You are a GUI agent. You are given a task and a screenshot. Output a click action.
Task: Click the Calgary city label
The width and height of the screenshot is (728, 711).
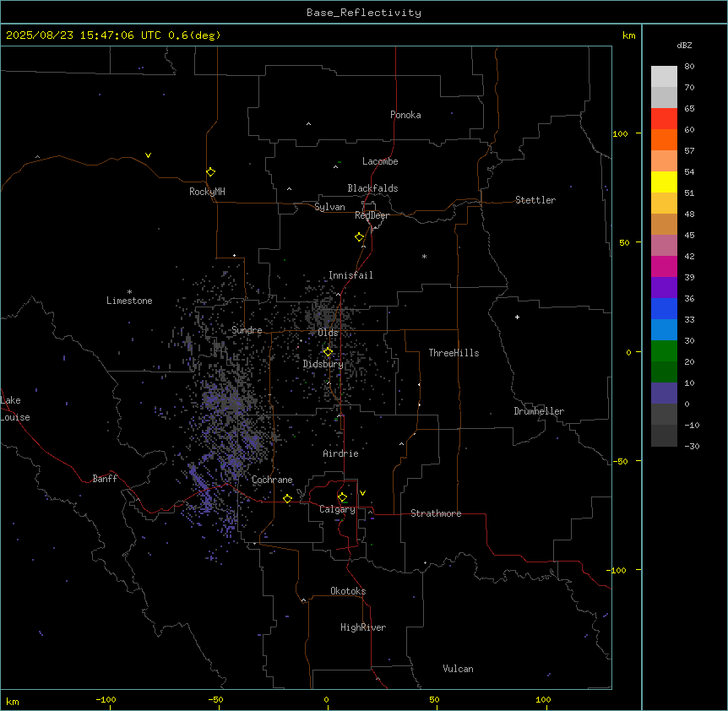click(337, 509)
